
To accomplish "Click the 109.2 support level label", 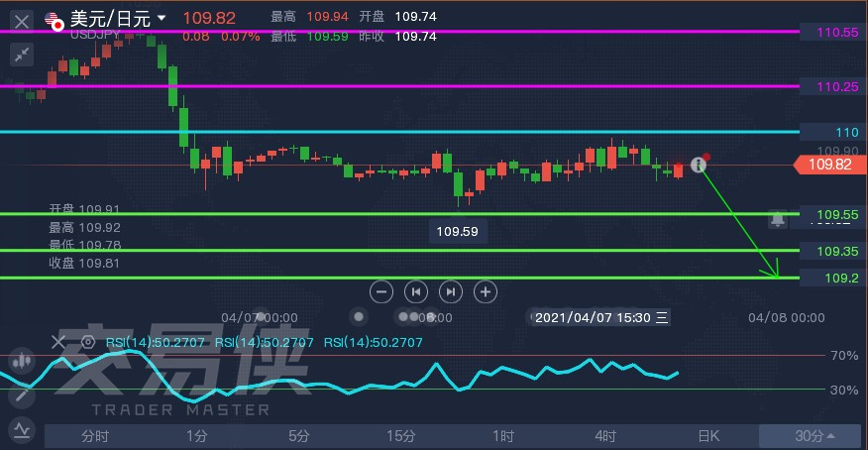I will [x=833, y=278].
